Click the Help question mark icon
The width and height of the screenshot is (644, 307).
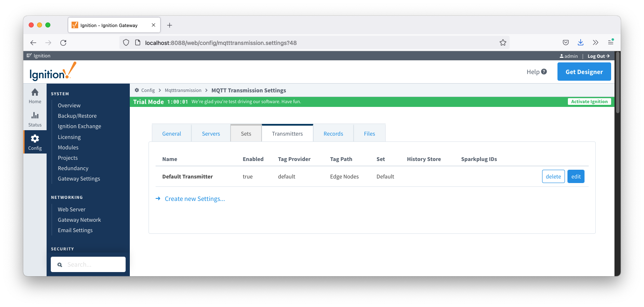click(x=544, y=72)
